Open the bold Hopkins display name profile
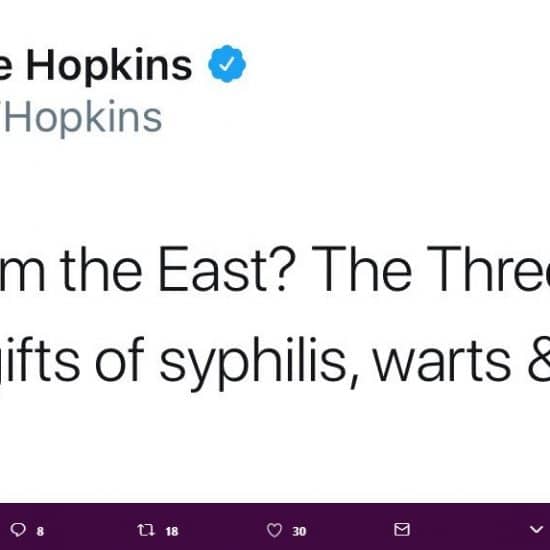The image size is (550, 550). point(96,66)
